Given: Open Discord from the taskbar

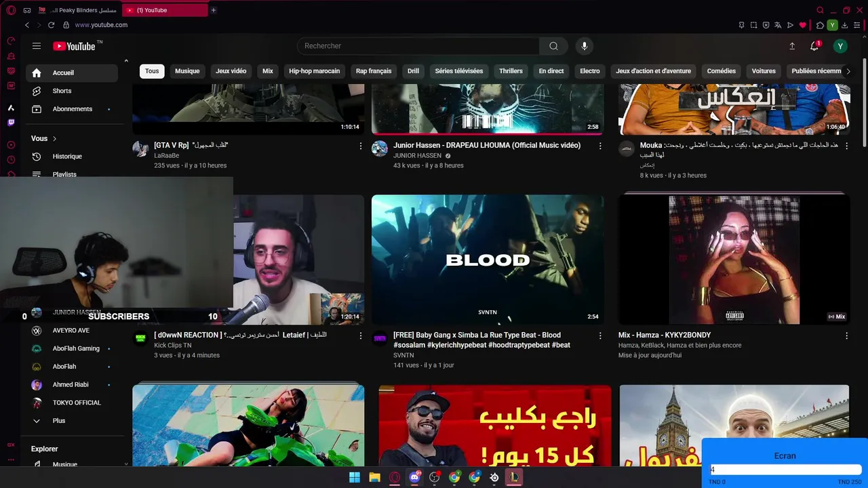Looking at the screenshot, I should tap(414, 477).
